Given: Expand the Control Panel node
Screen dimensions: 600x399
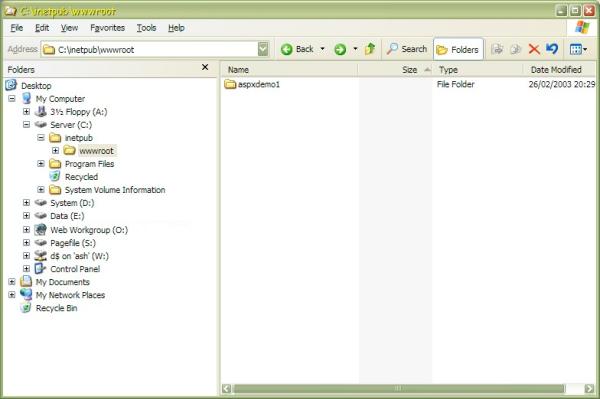Looking at the screenshot, I should pyautogui.click(x=26, y=269).
